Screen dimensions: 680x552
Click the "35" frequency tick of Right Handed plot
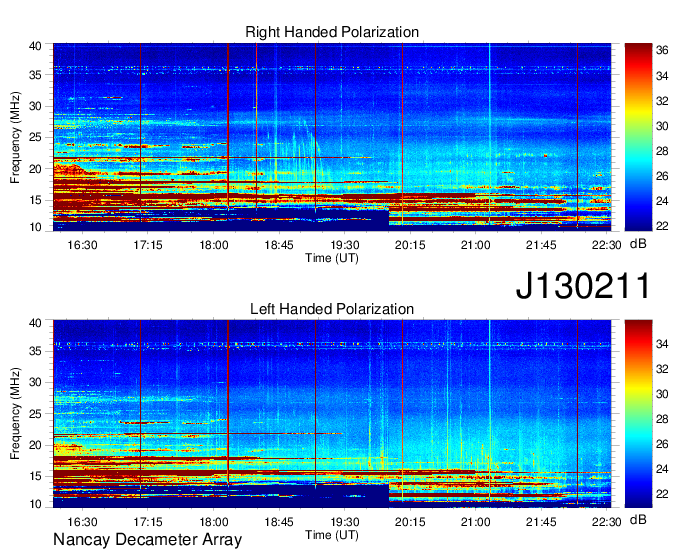[35, 75]
